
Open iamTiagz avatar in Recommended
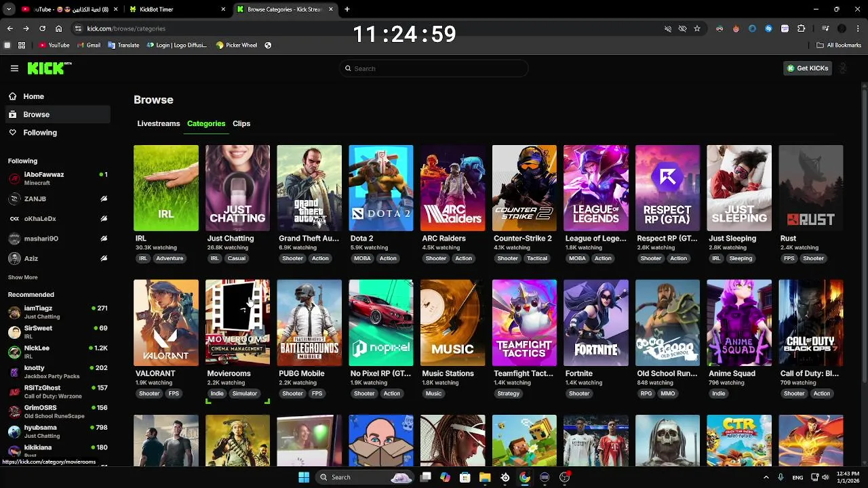tap(14, 312)
